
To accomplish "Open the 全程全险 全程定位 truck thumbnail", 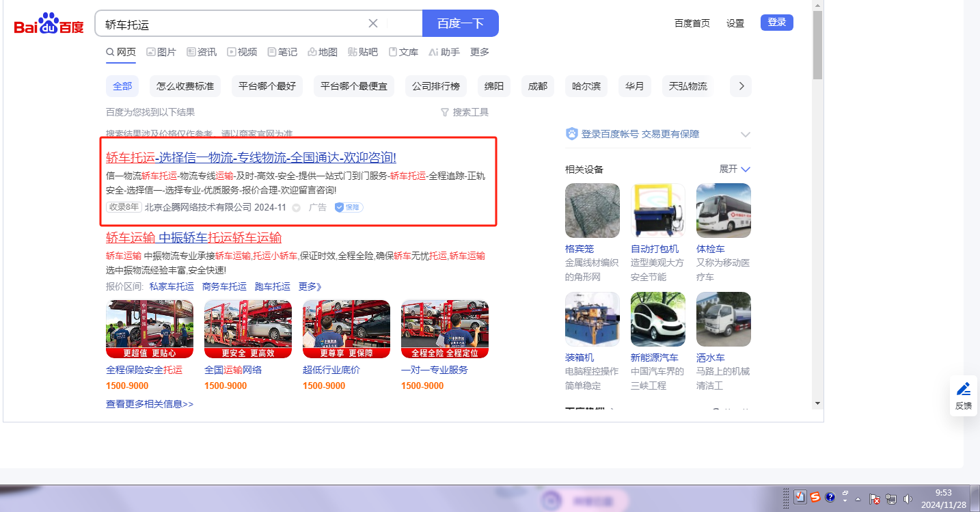I will coord(445,329).
